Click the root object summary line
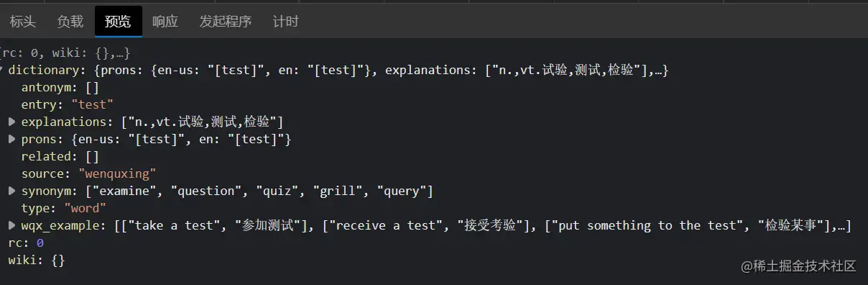Screen dimensions: 868x285 coord(65,53)
